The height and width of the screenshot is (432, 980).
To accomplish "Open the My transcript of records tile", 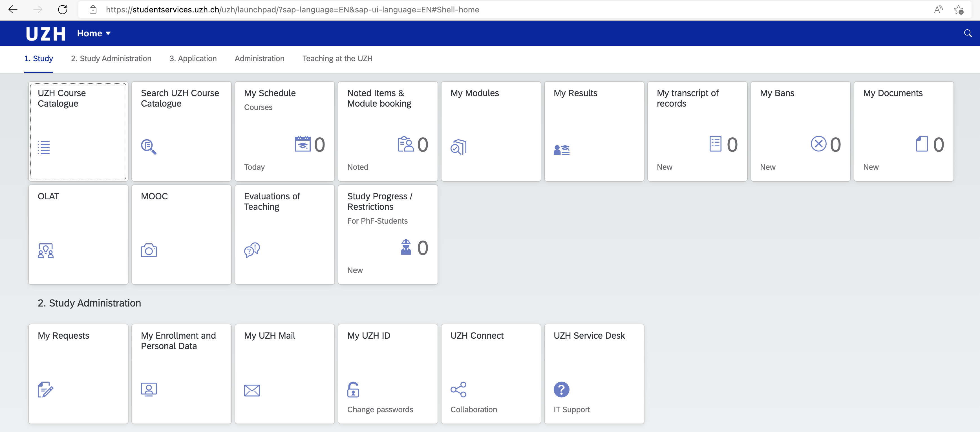I will coord(697,131).
